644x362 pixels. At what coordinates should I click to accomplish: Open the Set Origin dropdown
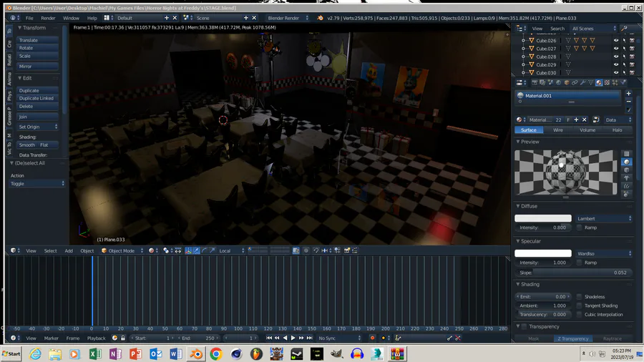click(38, 127)
